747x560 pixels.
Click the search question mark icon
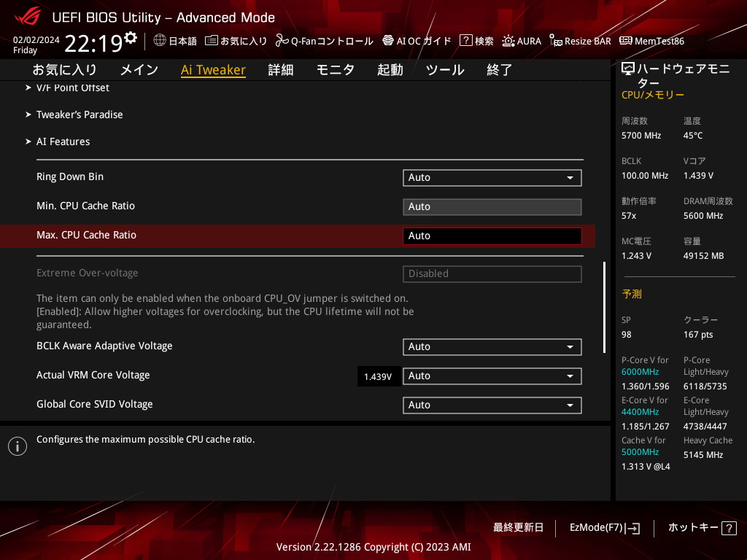[465, 41]
